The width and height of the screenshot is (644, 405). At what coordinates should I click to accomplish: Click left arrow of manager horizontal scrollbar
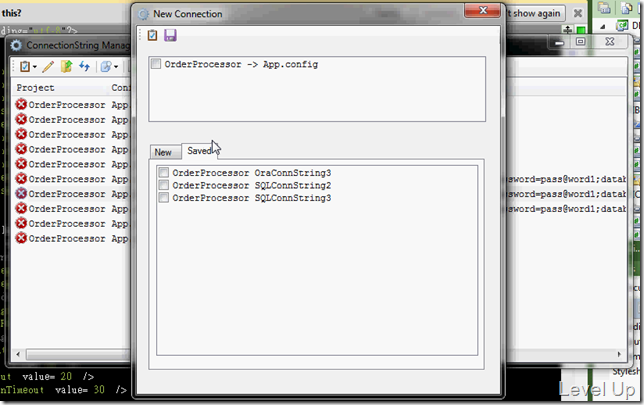pos(18,354)
